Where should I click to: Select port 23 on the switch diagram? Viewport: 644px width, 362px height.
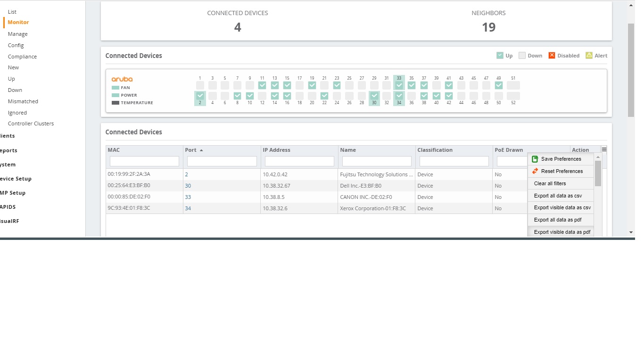coord(337,85)
